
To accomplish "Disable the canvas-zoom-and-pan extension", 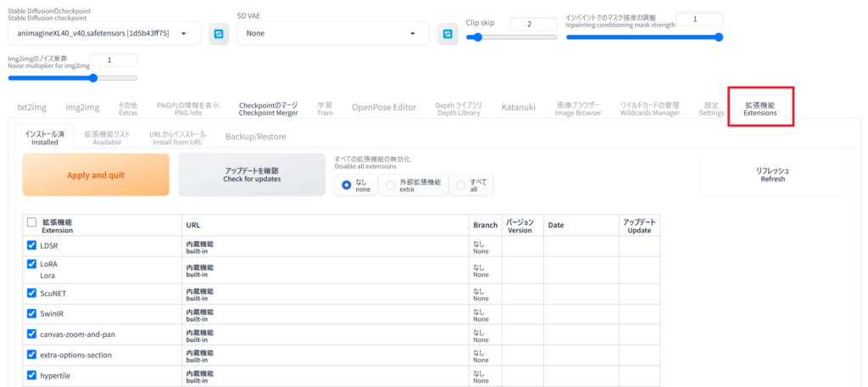I will pyautogui.click(x=32, y=334).
